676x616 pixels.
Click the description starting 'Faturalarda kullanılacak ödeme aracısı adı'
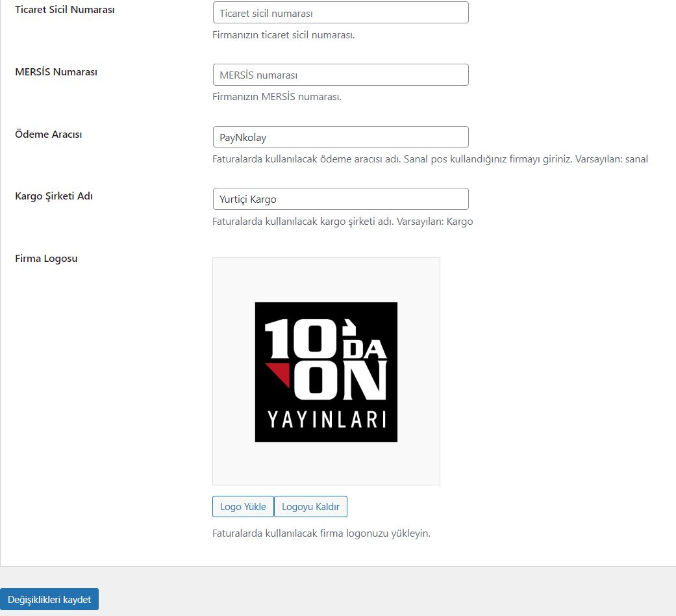pyautogui.click(x=431, y=159)
